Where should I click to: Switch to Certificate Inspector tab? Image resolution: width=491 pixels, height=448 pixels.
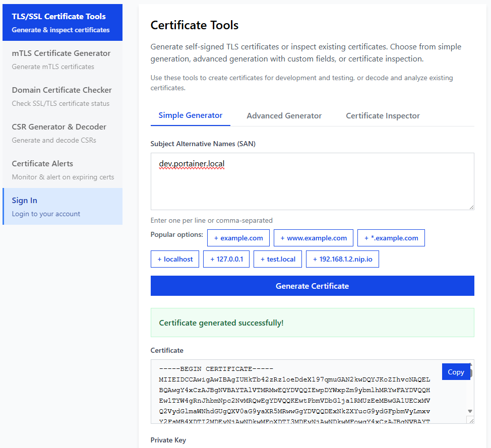click(x=383, y=116)
